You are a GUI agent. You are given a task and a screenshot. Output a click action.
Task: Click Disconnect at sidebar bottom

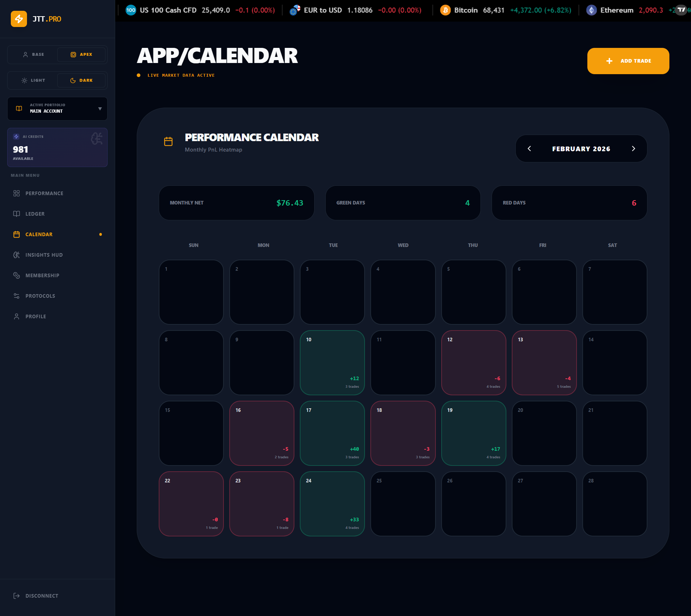[41, 596]
